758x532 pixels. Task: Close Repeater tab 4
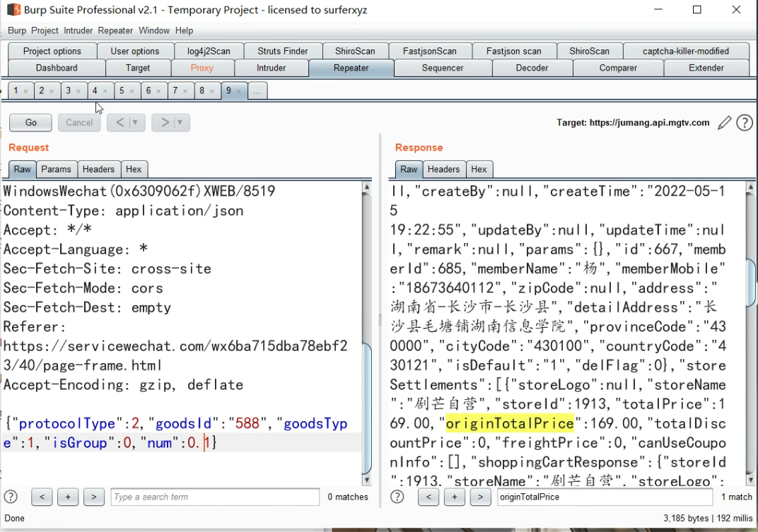[x=105, y=91]
